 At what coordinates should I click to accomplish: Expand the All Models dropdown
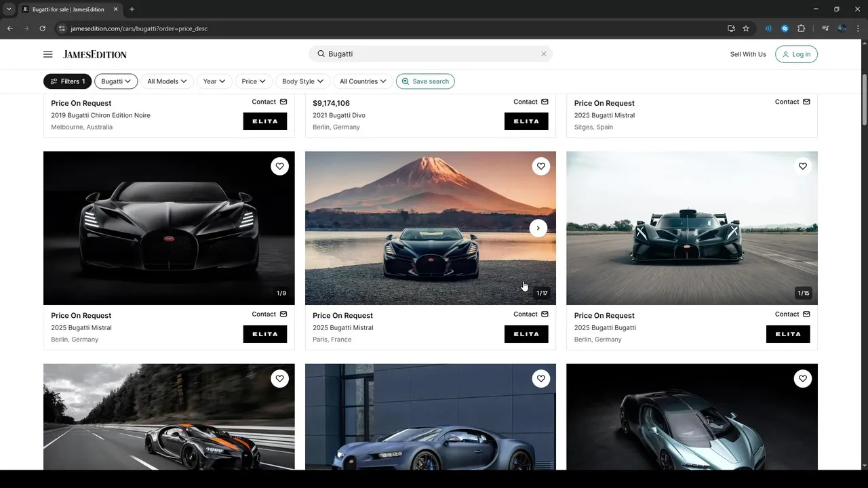coord(167,81)
